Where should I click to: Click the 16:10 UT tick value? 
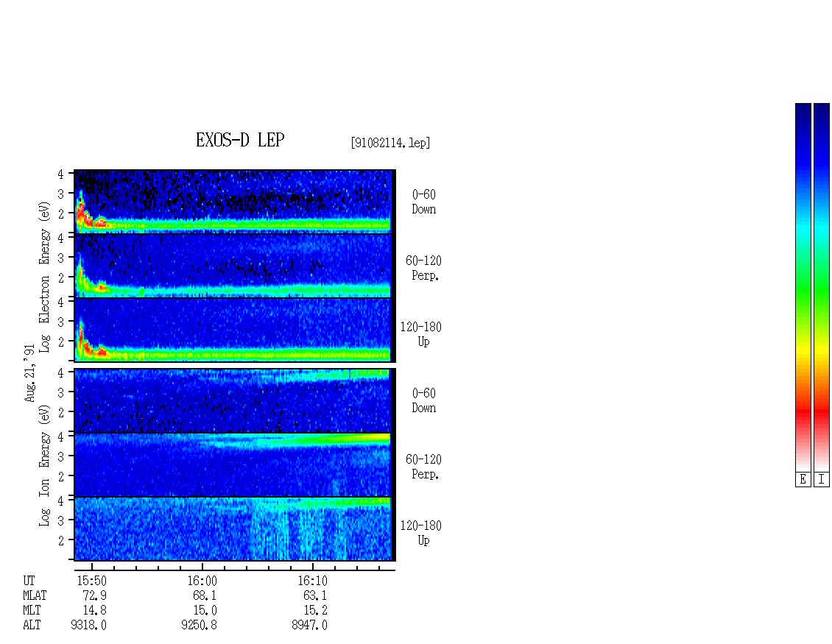tap(312, 581)
